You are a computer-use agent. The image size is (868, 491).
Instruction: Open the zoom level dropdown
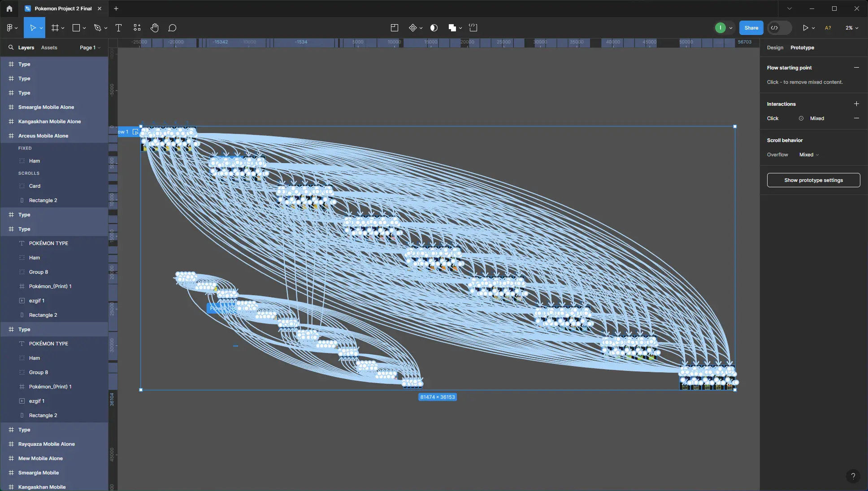tap(852, 28)
